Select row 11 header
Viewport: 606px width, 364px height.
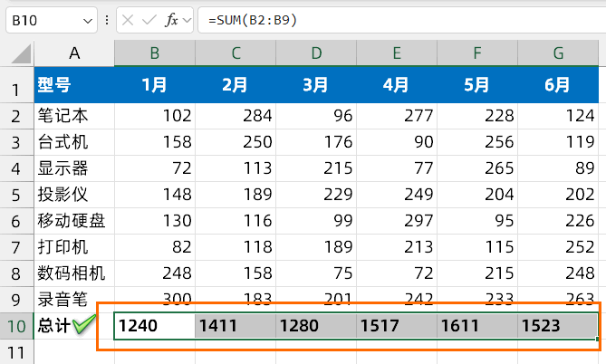(16, 352)
